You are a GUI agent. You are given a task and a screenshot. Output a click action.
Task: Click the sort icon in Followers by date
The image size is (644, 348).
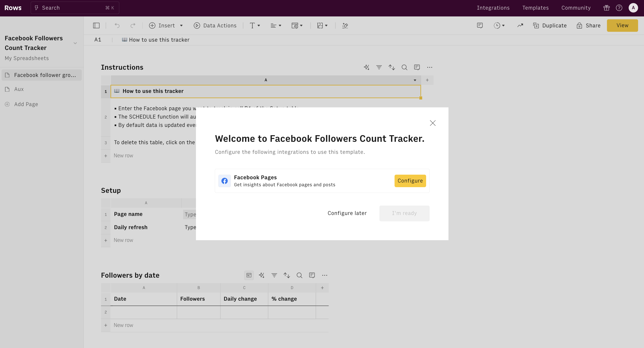[x=287, y=275]
